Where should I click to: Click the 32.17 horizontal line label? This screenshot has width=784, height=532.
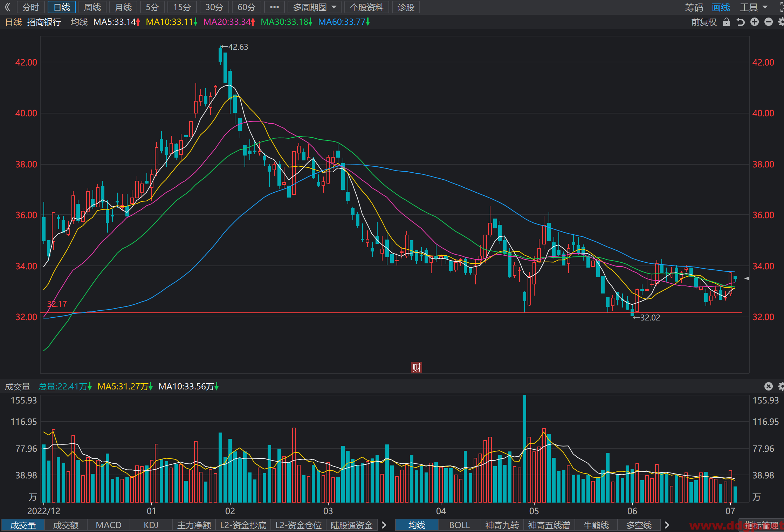(x=57, y=304)
